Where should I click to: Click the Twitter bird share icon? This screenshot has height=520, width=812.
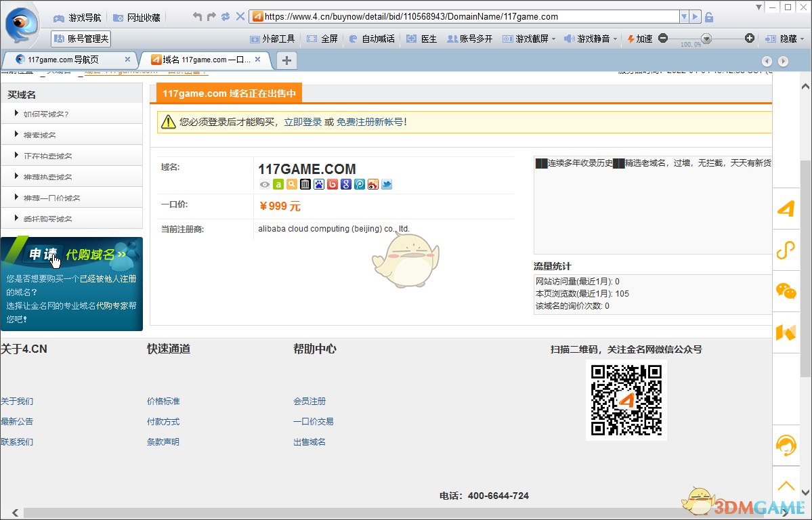[387, 184]
